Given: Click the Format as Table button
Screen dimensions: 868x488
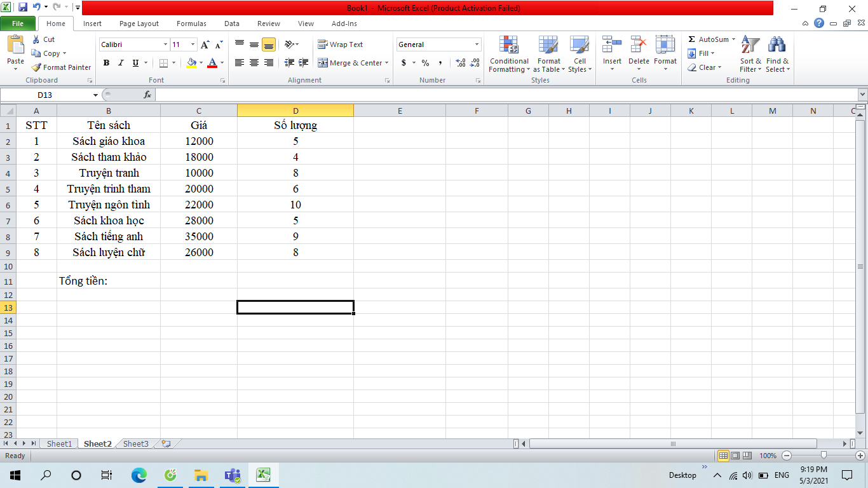Looking at the screenshot, I should click(548, 54).
